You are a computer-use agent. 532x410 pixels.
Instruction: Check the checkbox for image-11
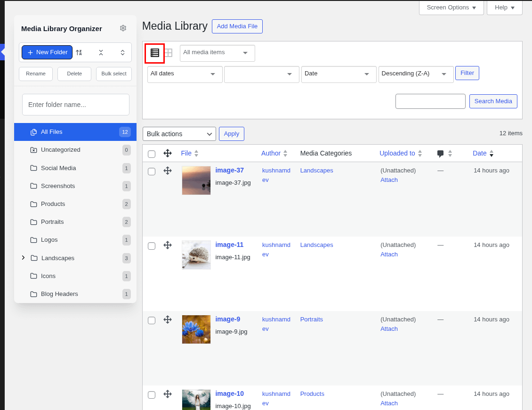click(151, 246)
